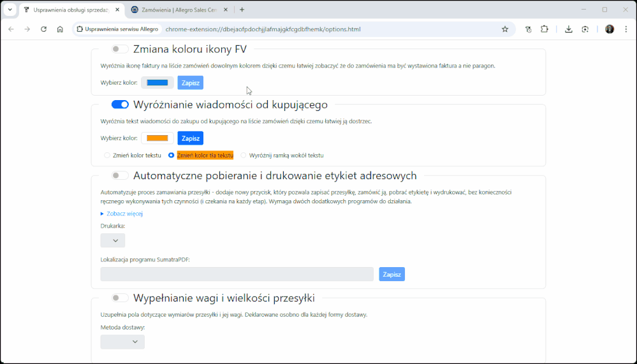
Task: Enable the Zmiana koloru ikony FV toggle
Action: click(119, 49)
